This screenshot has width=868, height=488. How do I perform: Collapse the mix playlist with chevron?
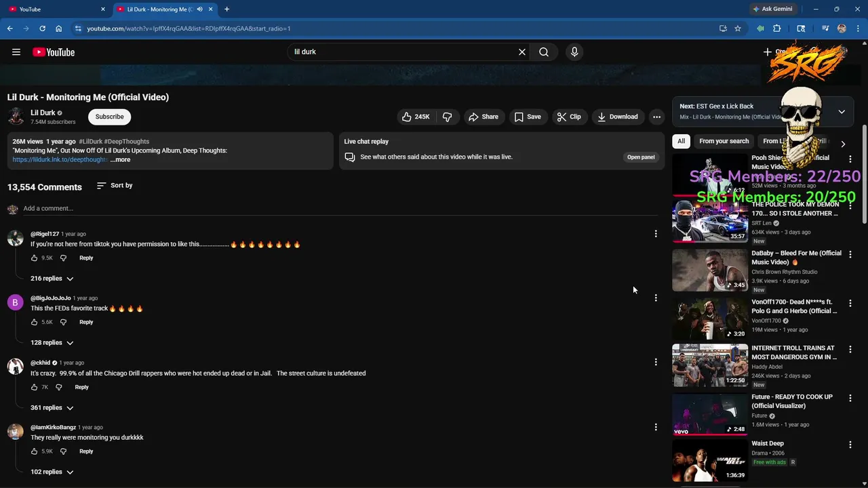(x=842, y=112)
